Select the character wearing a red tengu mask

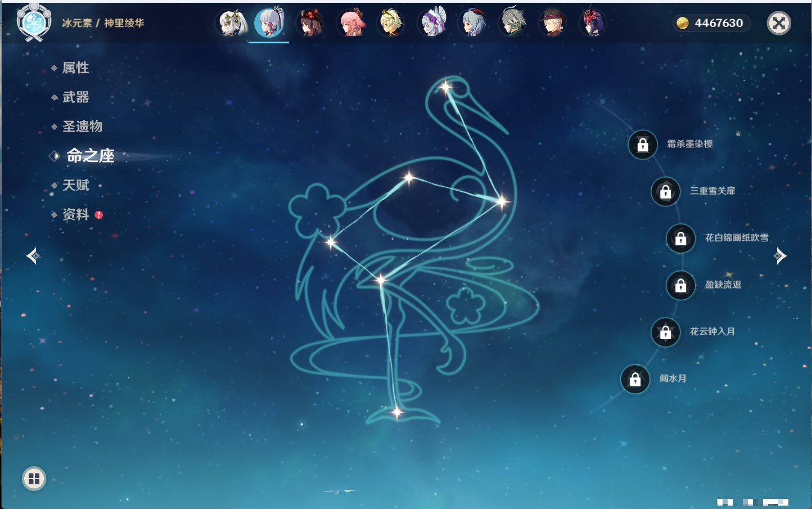(593, 24)
